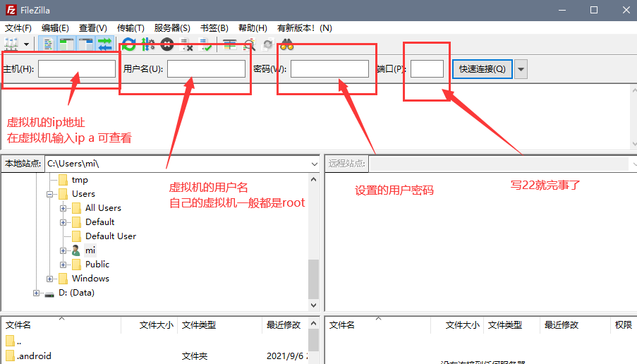
Task: Expand the D: (Data) drive
Action: click(36, 293)
